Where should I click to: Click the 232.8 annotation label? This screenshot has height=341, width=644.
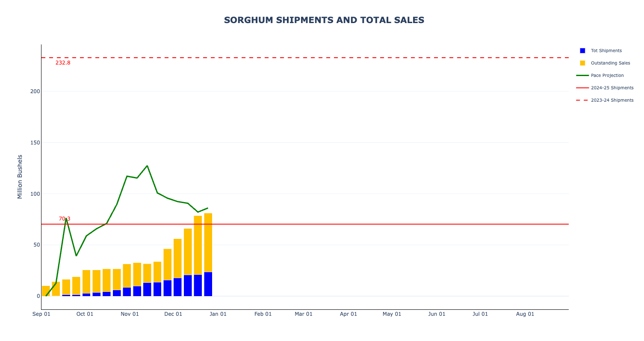(x=63, y=63)
